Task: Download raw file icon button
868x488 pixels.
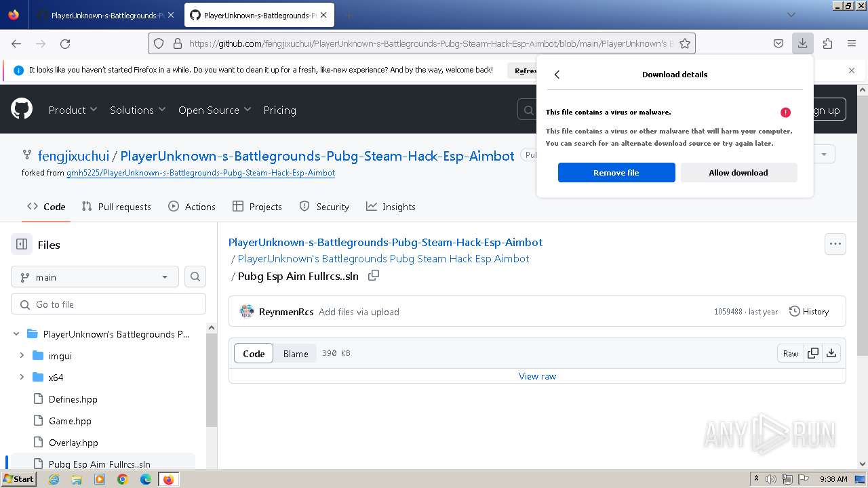Action: point(831,353)
